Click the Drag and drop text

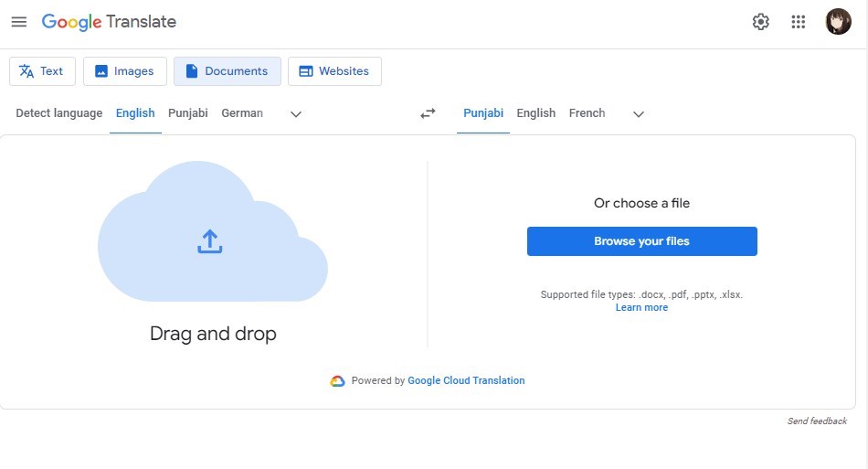click(213, 334)
